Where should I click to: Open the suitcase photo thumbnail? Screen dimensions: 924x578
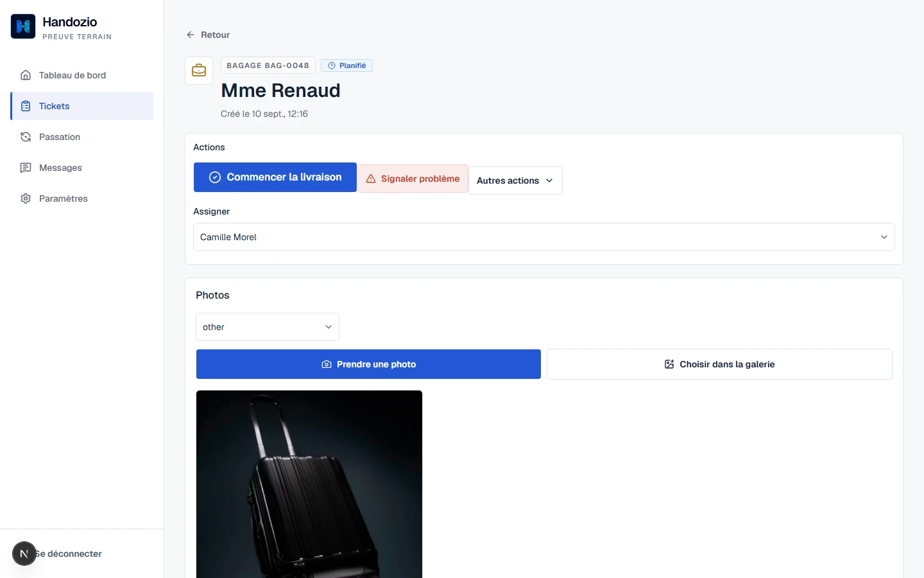(x=309, y=484)
